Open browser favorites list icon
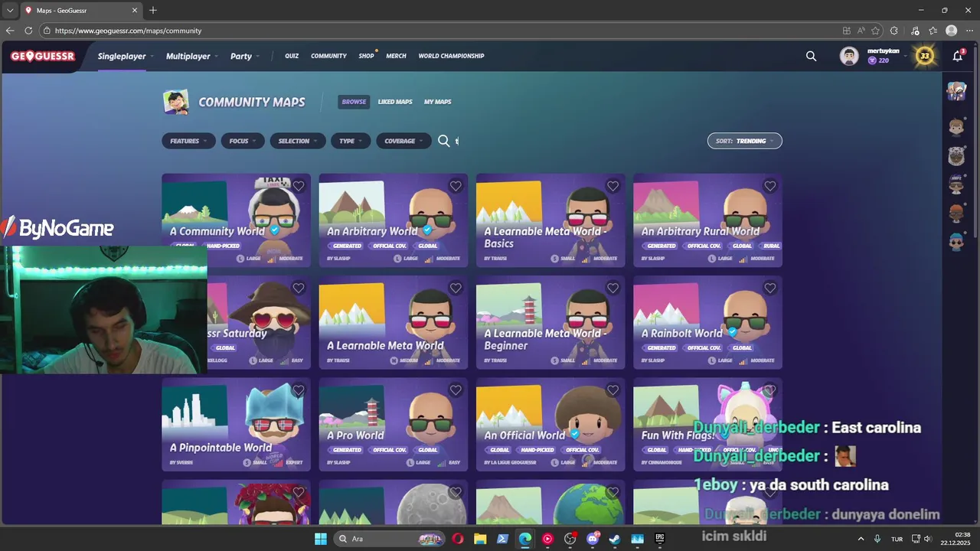The width and height of the screenshot is (980, 551). (x=933, y=31)
